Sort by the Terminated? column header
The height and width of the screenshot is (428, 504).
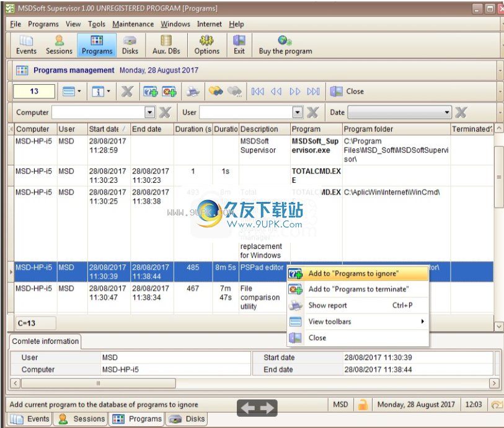[472, 129]
